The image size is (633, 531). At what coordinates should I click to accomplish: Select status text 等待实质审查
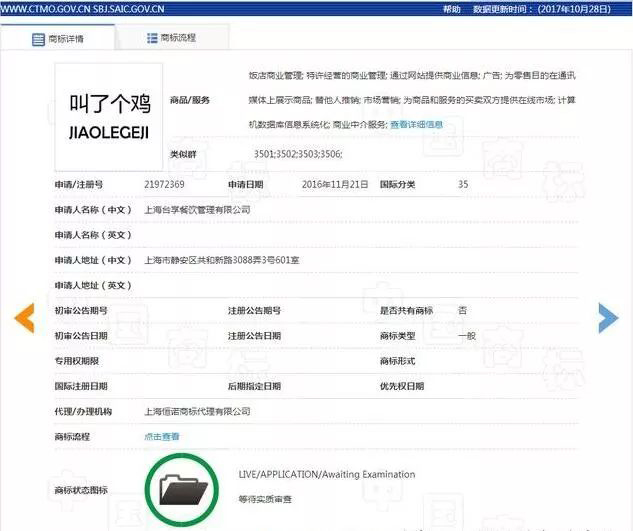(265, 500)
